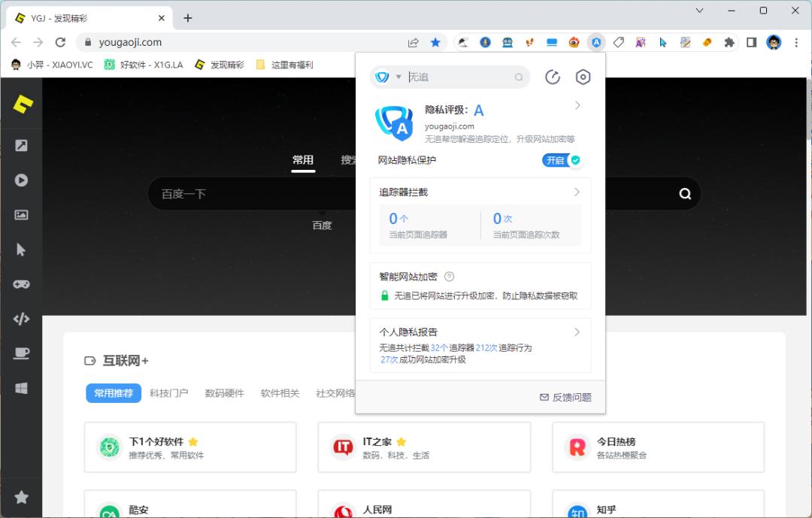Select the code developer icon in the sidebar
Screen dimensions: 812x518
pyautogui.click(x=20, y=318)
